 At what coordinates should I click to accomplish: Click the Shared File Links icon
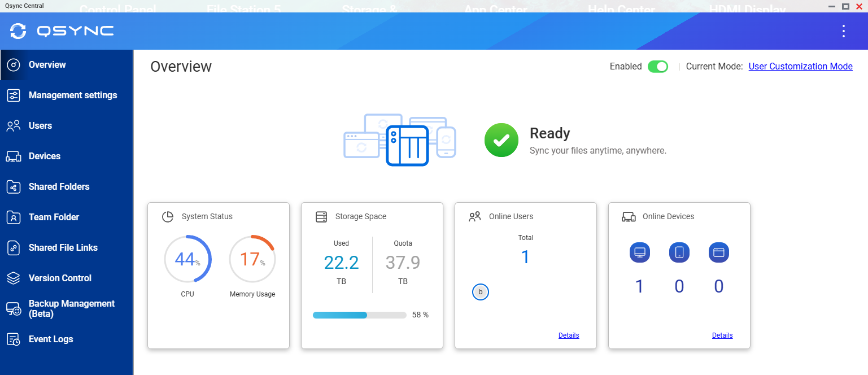coord(14,248)
